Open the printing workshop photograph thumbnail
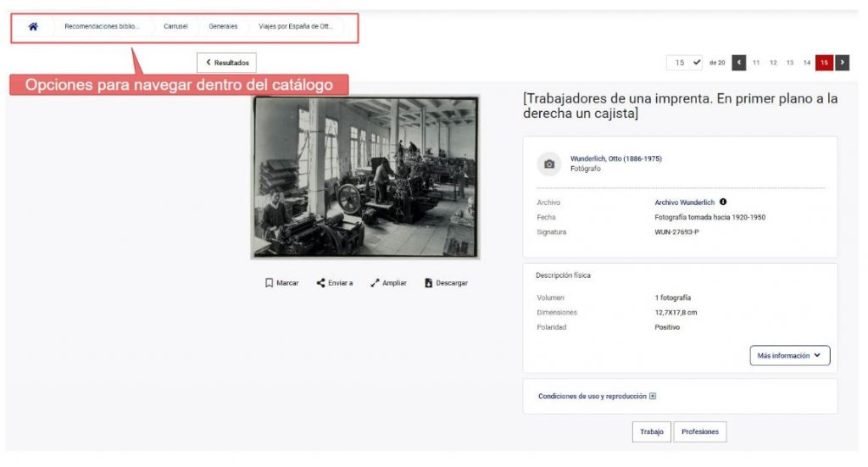The width and height of the screenshot is (868, 467). coord(365,177)
